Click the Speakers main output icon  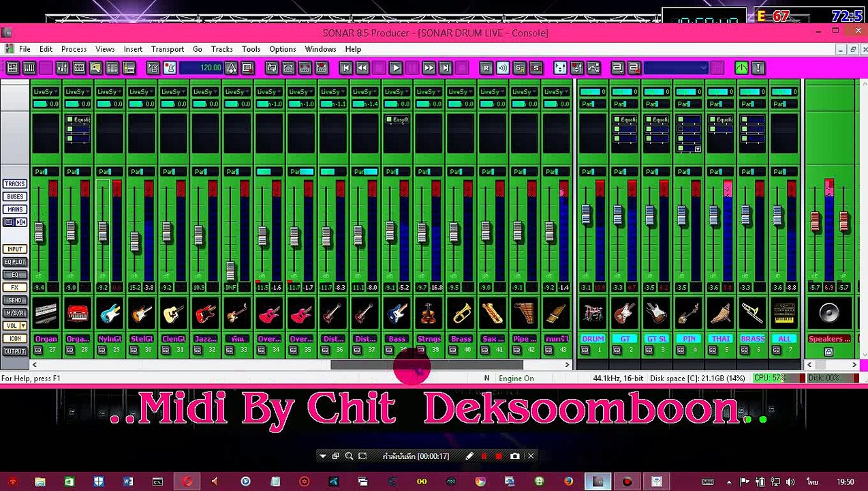pyautogui.click(x=829, y=314)
